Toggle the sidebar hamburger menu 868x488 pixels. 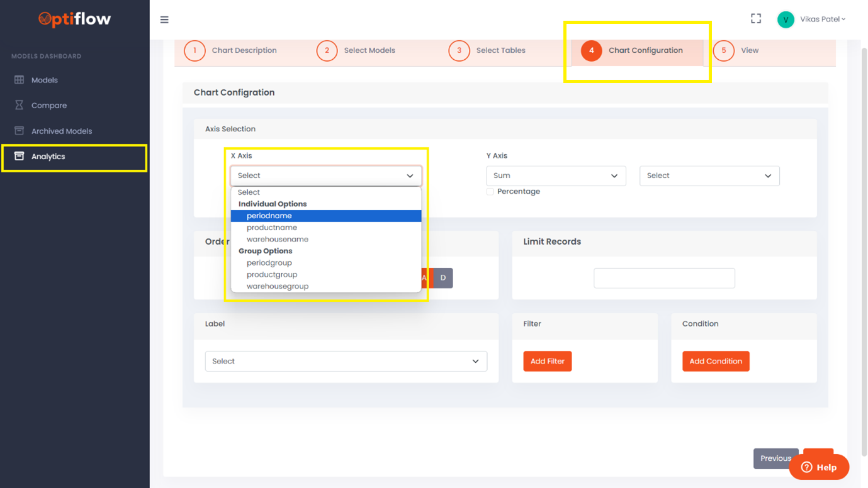click(164, 19)
